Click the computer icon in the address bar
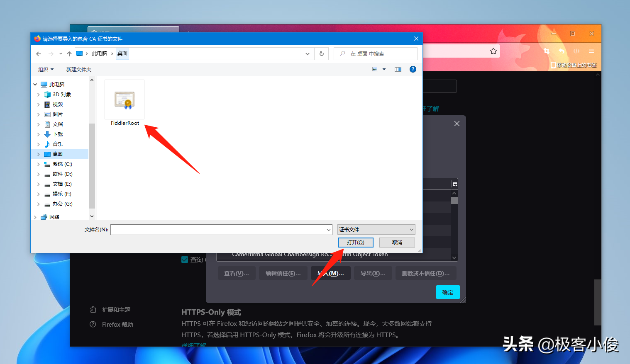The width and height of the screenshot is (630, 364). (x=79, y=53)
